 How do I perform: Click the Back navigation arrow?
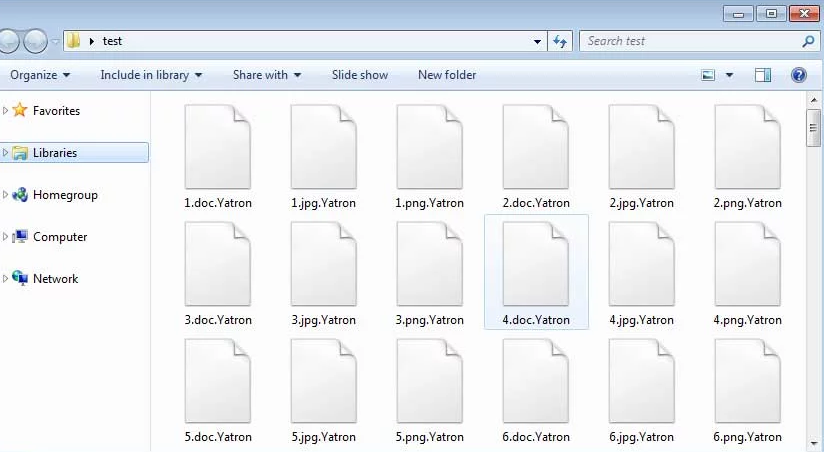click(x=9, y=41)
